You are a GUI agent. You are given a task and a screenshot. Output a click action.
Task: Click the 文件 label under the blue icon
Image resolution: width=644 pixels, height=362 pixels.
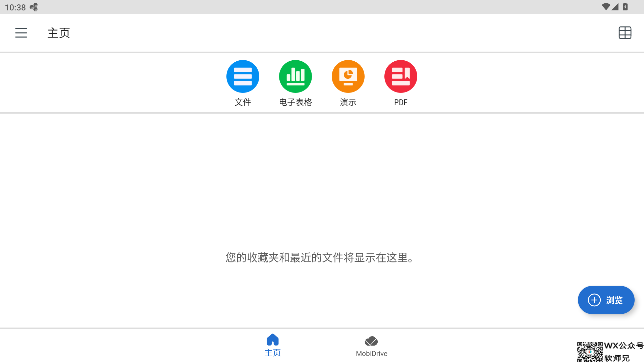(243, 102)
